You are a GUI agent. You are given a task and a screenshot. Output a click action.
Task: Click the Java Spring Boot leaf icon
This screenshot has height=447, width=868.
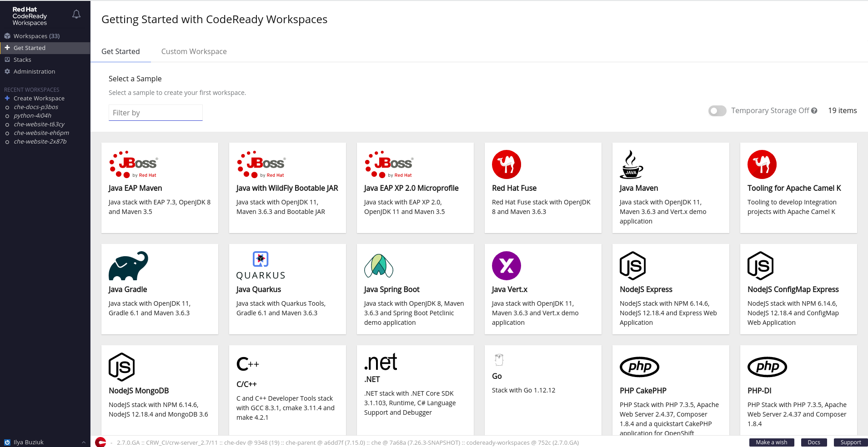pyautogui.click(x=379, y=266)
